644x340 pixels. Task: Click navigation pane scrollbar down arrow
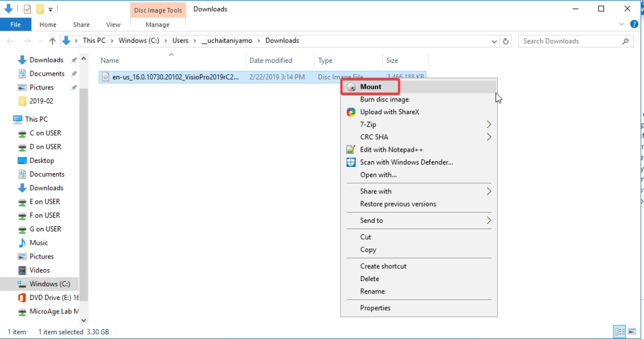pos(84,320)
